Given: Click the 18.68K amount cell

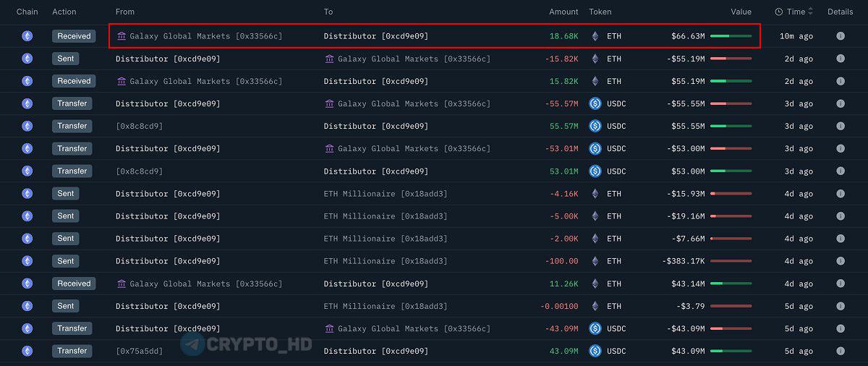Looking at the screenshot, I should click(564, 36).
